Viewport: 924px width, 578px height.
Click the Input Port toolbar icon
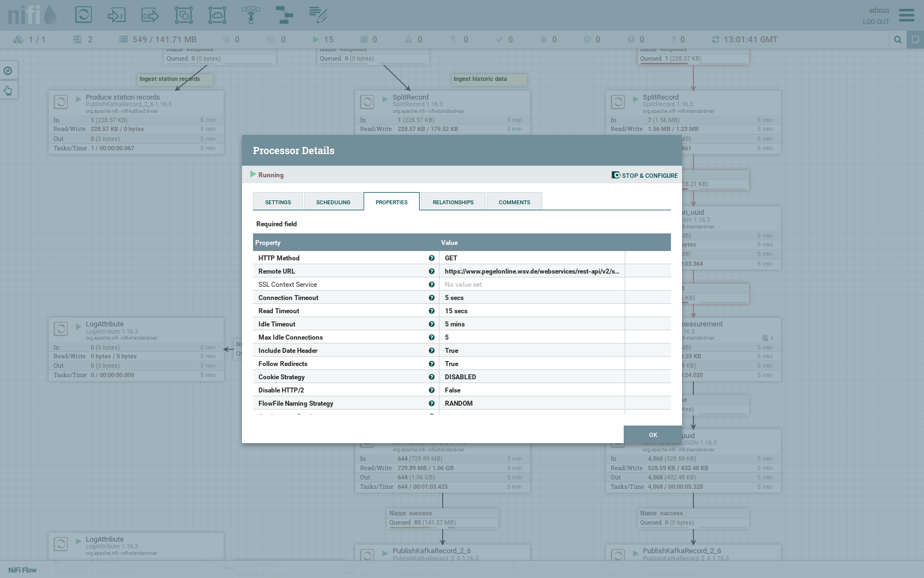pyautogui.click(x=117, y=15)
